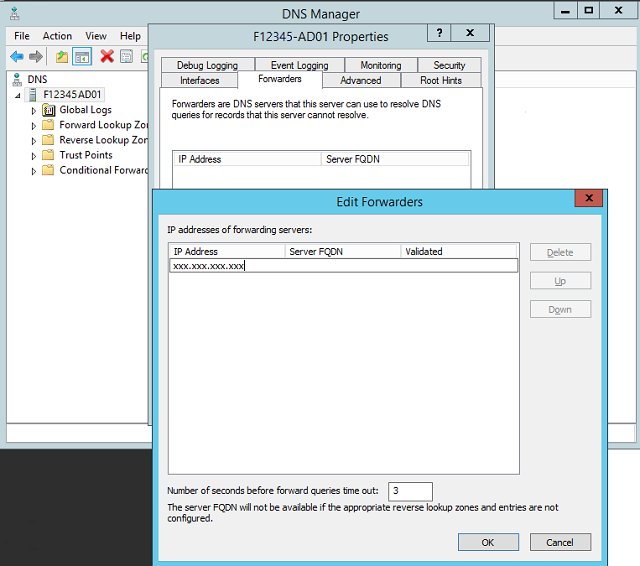This screenshot has width=640, height=566.
Task: Switch to the Security tab
Action: [x=449, y=65]
